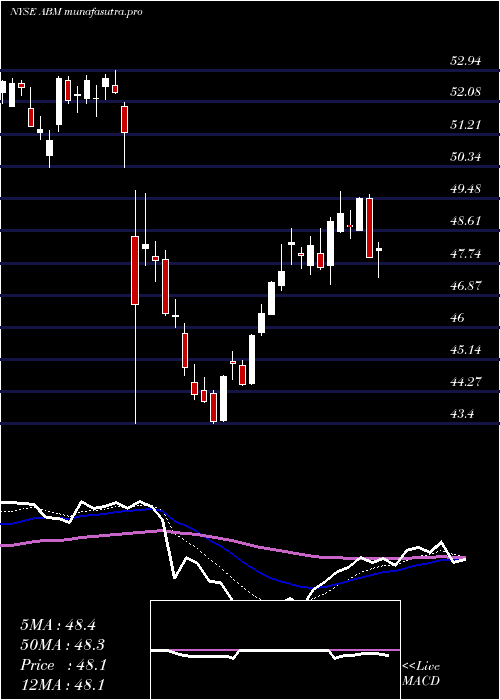Click the 49.48 price axis label
The height and width of the screenshot is (700, 500).
(465, 189)
